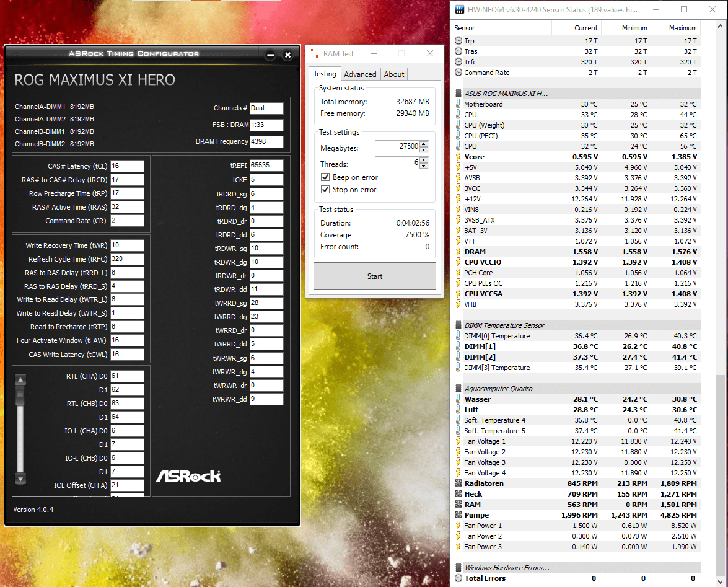The image size is (728, 587).
Task: Select the Trfc row in HWiNFO
Action: point(576,62)
